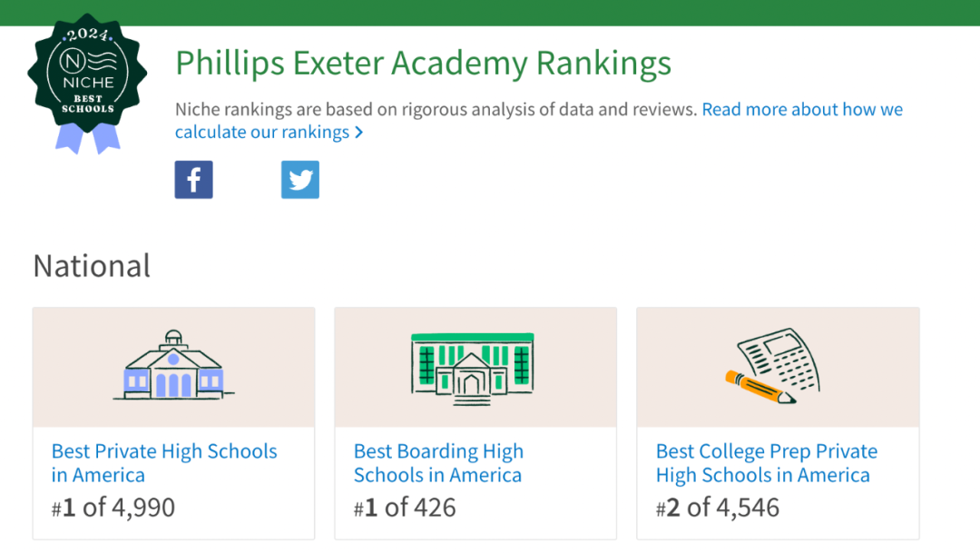
Task: Select the '#1 of 4,990' ranking text
Action: [x=113, y=508]
